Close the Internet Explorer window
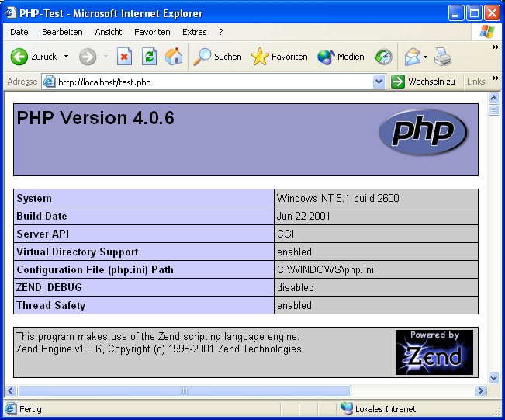505x420 pixels. pyautogui.click(x=492, y=13)
